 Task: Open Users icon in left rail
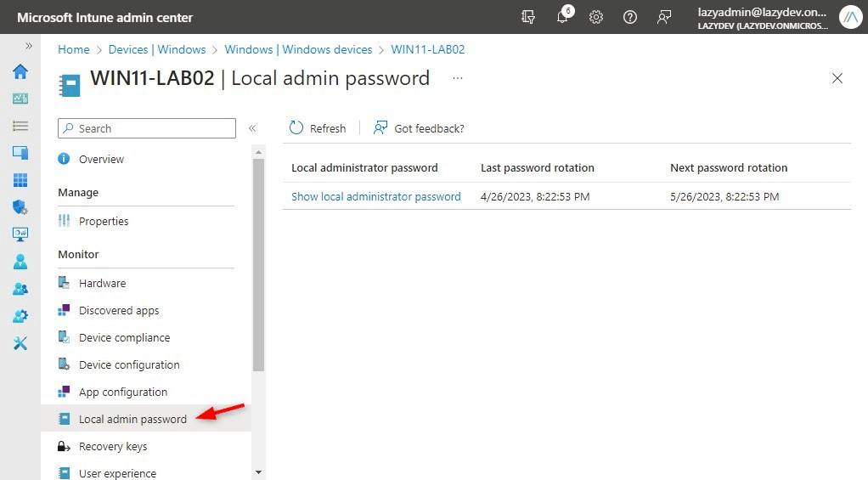coord(20,262)
